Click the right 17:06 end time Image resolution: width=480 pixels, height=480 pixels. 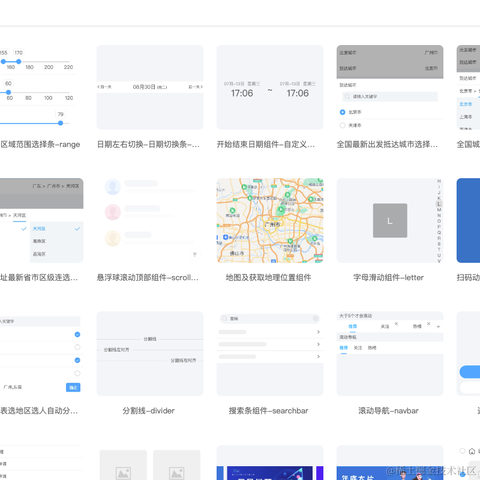298,93
